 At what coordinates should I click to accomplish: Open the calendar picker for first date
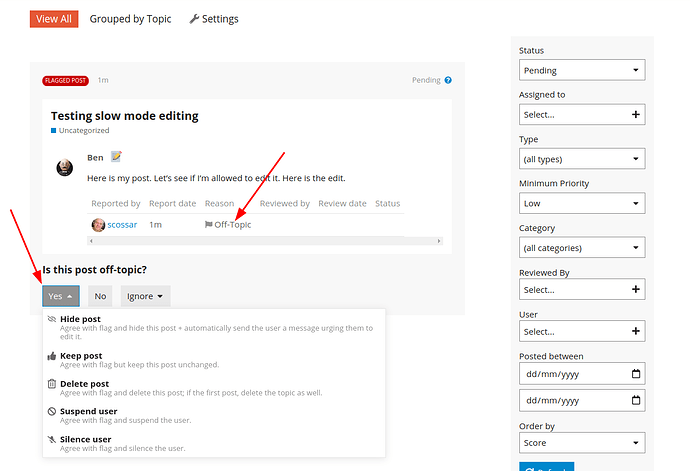click(636, 374)
